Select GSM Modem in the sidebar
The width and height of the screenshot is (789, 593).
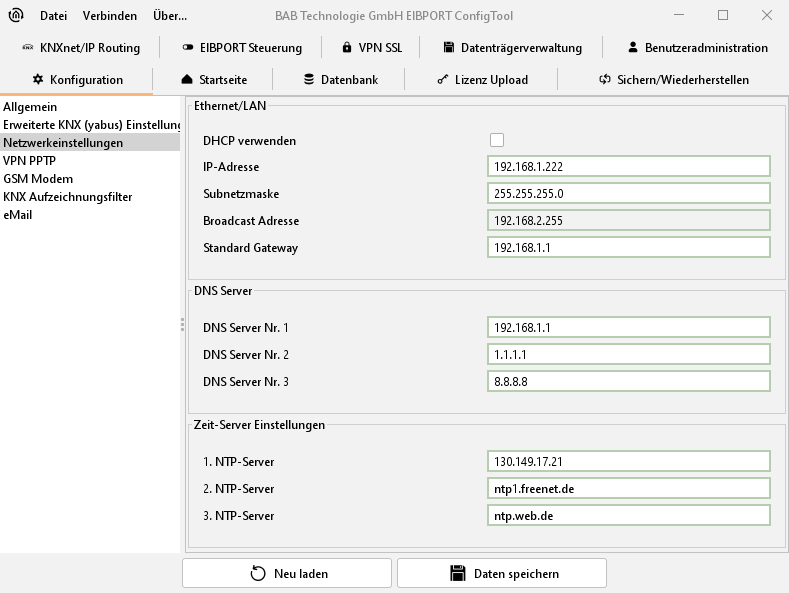tap(38, 179)
